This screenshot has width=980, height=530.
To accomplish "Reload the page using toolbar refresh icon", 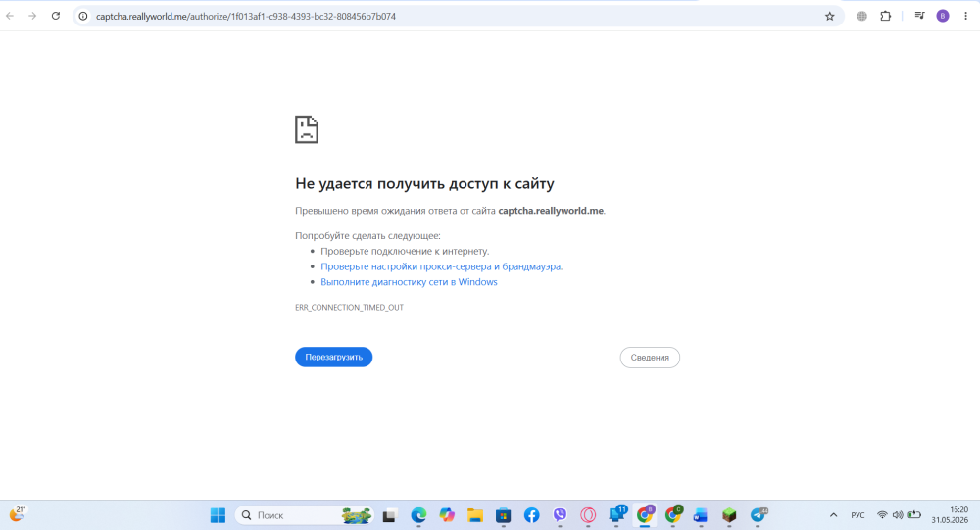I will point(56,17).
